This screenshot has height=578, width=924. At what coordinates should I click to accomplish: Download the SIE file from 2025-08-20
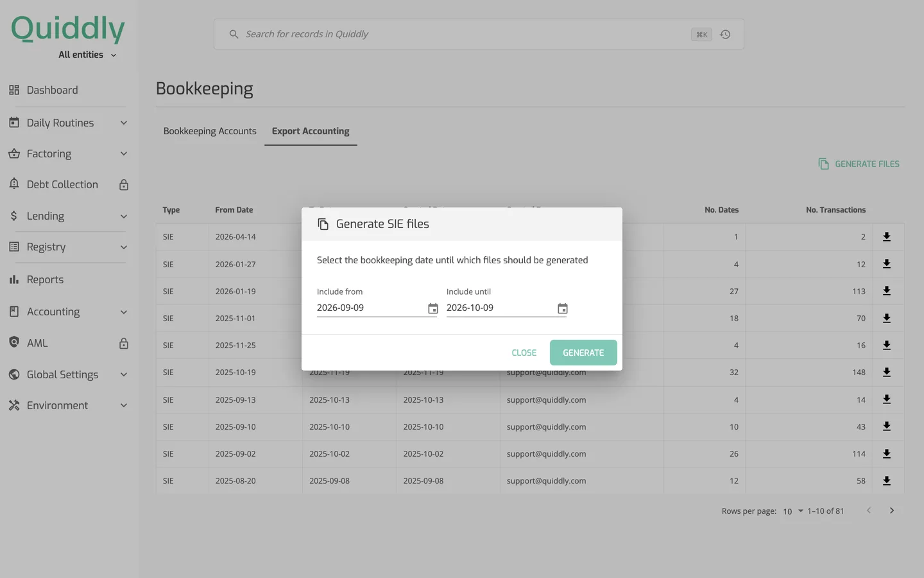click(887, 481)
